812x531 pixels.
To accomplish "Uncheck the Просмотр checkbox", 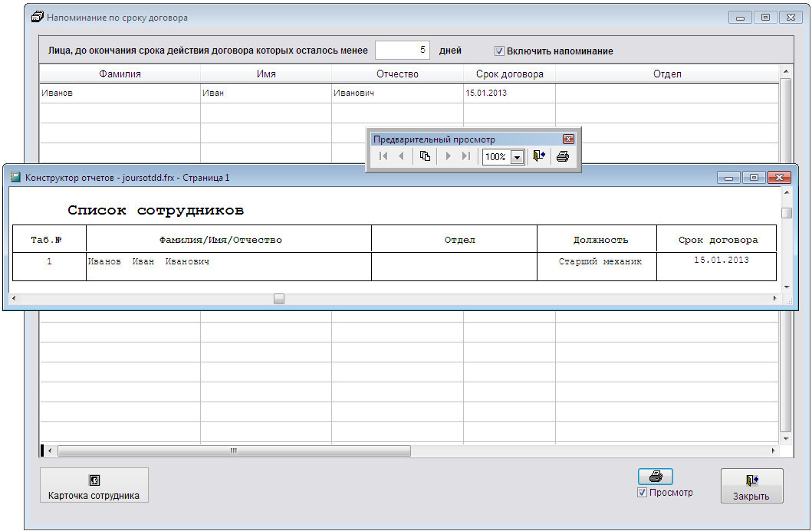I will pos(642,493).
